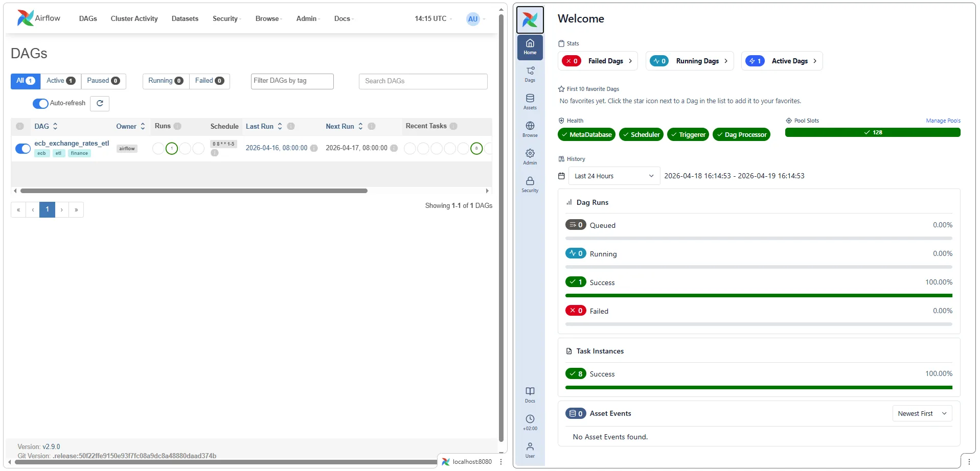
Task: Open the Last 24 Hours history dropdown
Action: [612, 176]
